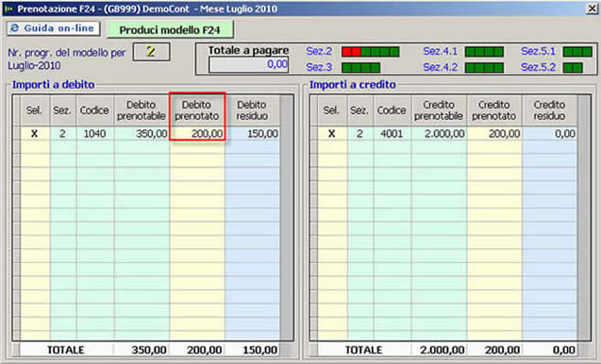
Task: Close the Prenotazione F24 window
Action: [593, 8]
